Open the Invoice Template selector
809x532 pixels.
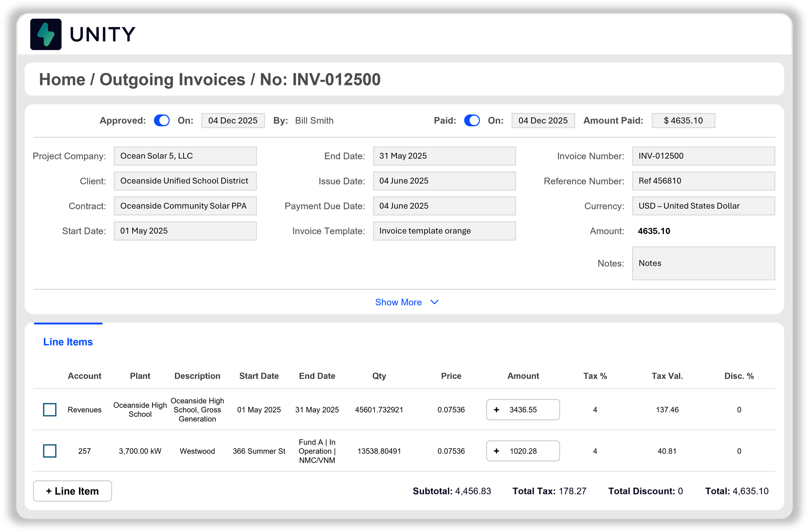444,231
